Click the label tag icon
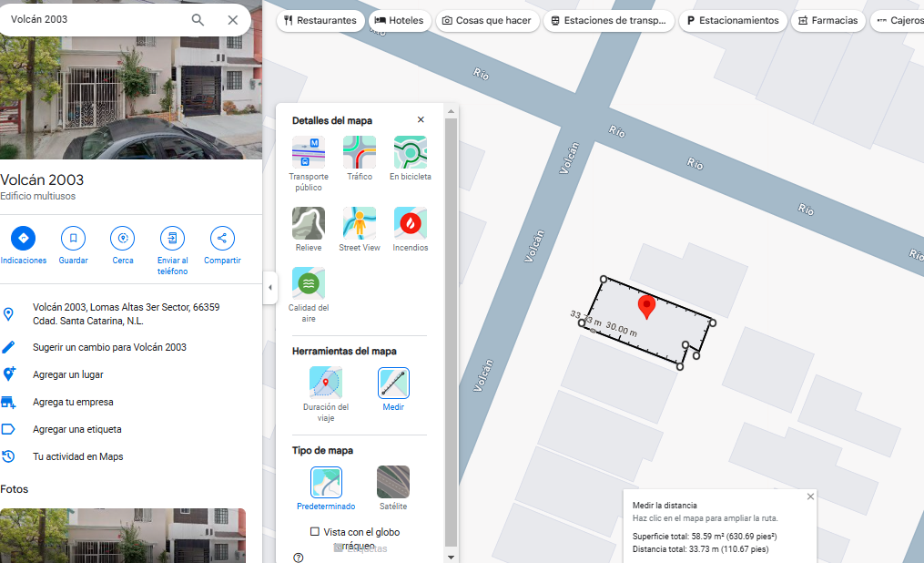Image resolution: width=924 pixels, height=563 pixels. (x=8, y=429)
